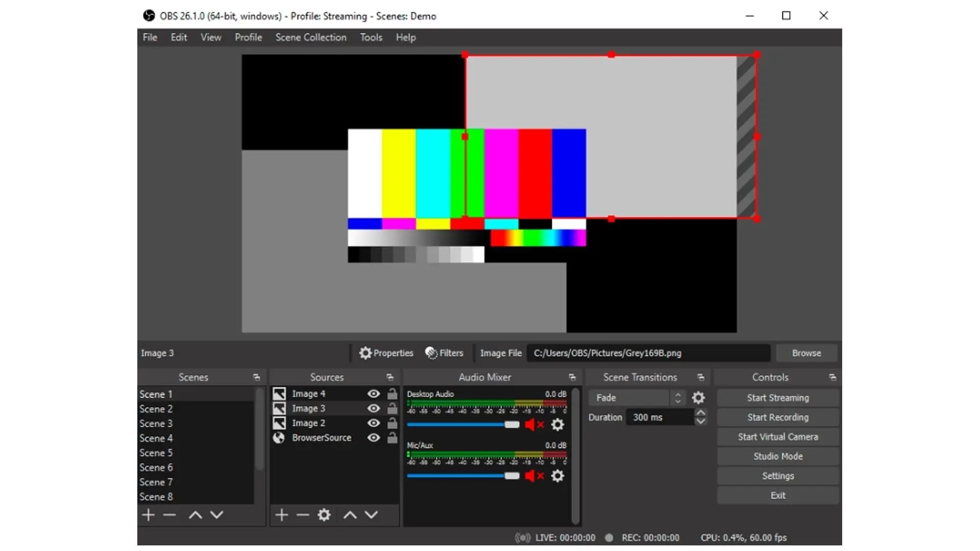The height and width of the screenshot is (551, 980).
Task: Click the Start Recording button
Action: [777, 417]
